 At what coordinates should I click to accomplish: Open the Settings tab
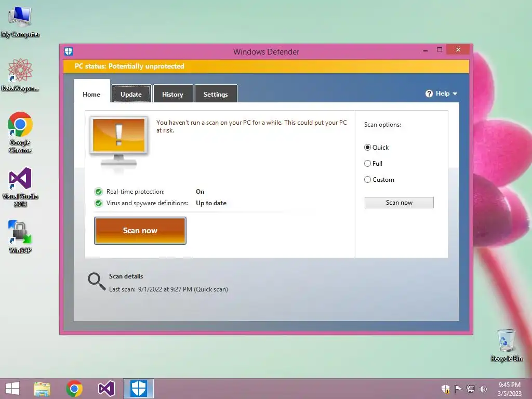tap(216, 95)
